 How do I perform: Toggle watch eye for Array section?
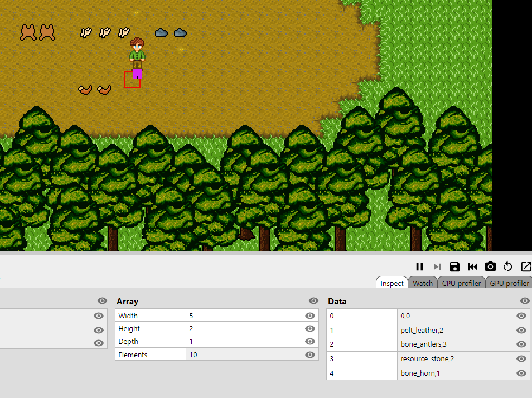(313, 300)
